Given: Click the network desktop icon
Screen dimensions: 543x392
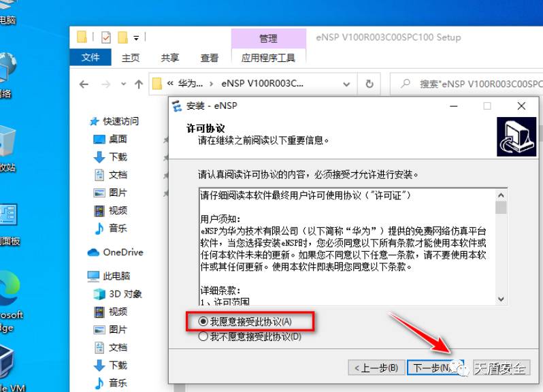Looking at the screenshot, I should 7,76.
